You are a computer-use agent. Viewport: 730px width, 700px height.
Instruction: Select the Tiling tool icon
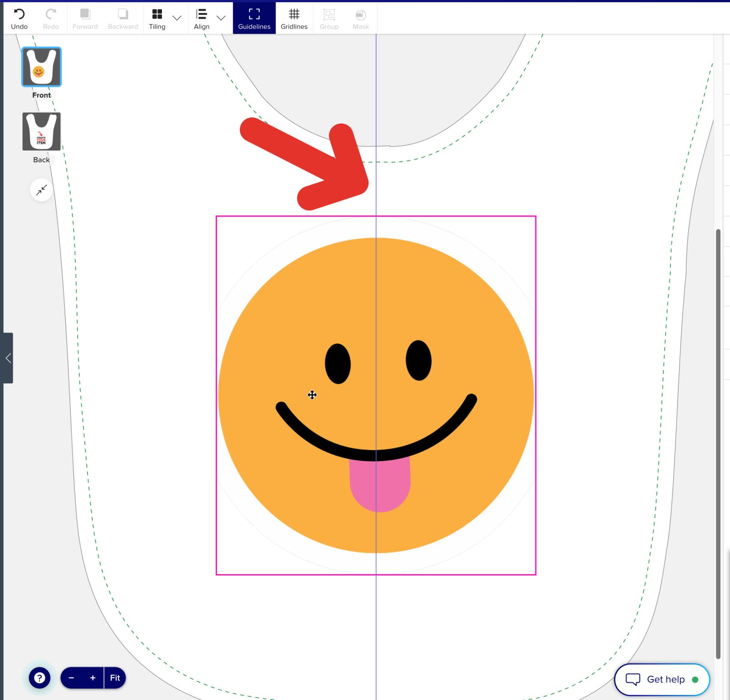click(x=157, y=15)
